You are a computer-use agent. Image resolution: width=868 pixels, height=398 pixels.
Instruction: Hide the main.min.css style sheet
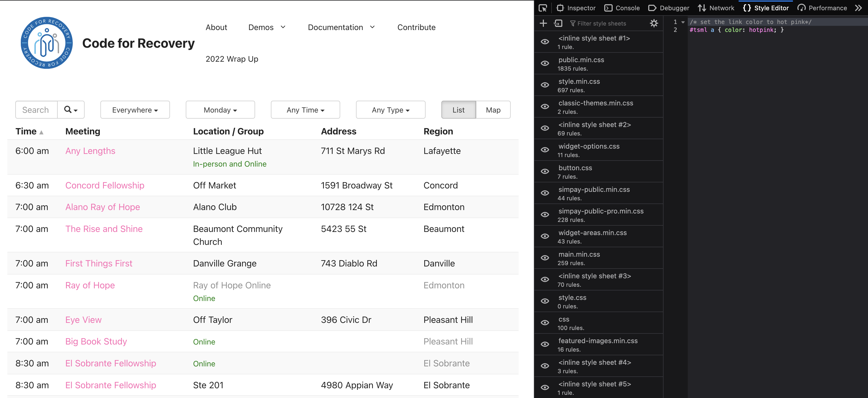(x=545, y=258)
